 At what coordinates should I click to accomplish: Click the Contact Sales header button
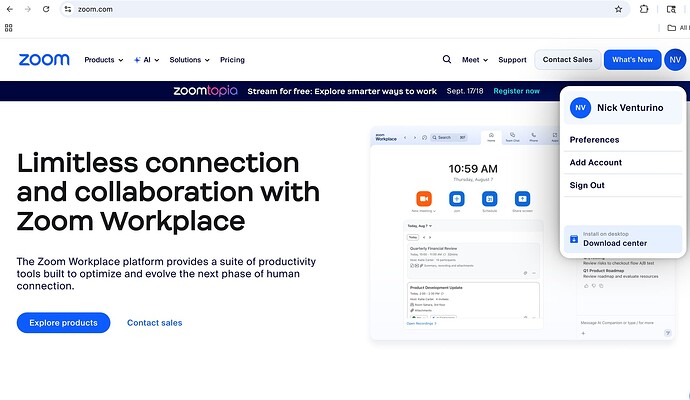568,59
